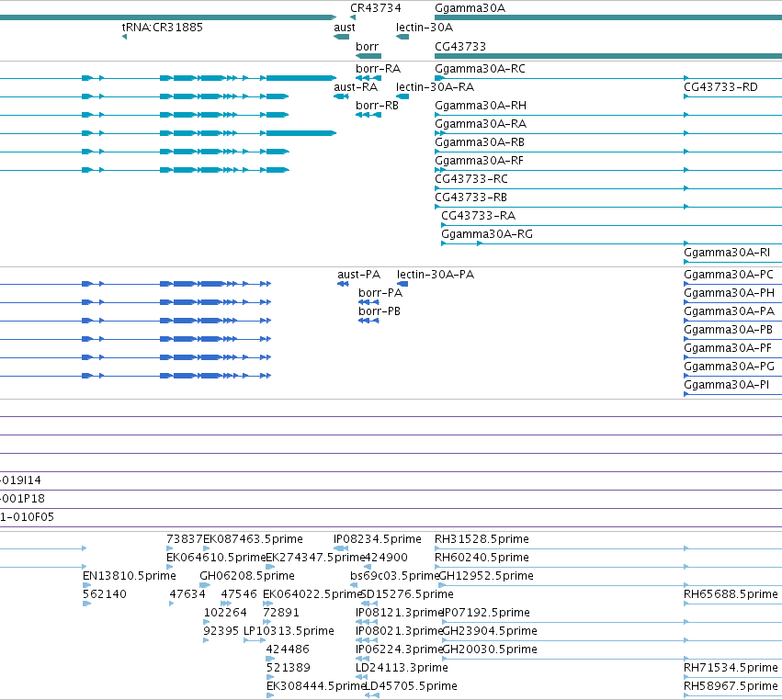The width and height of the screenshot is (782, 700).
Task: Click the IP08234.5prime EST label
Action: click(x=378, y=539)
